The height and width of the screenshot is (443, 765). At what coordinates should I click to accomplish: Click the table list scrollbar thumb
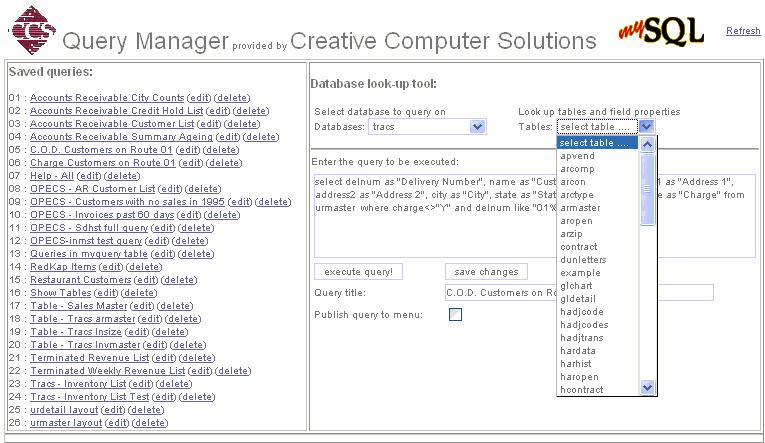(647, 189)
